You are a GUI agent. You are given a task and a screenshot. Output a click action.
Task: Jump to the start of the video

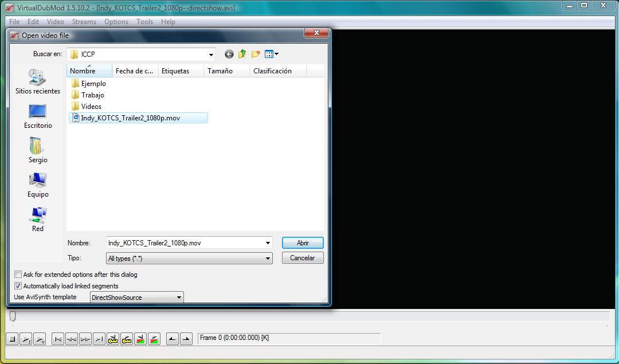58,339
